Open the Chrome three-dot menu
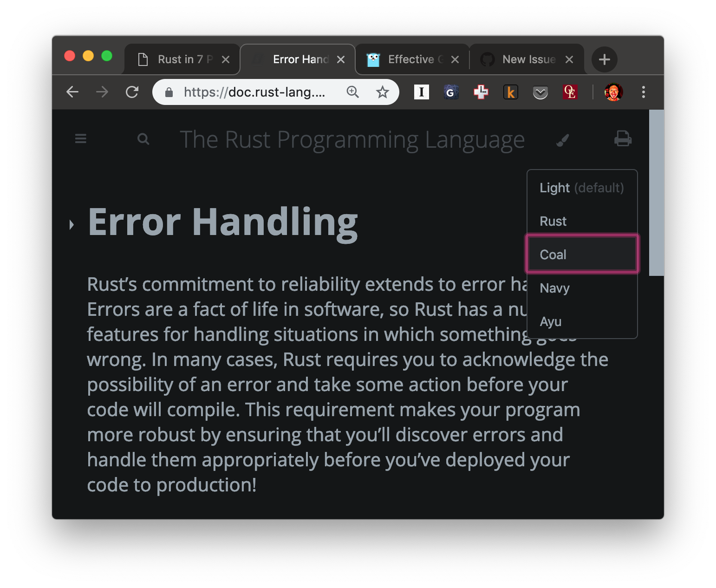Screen dimensions: 716x588 644,92
